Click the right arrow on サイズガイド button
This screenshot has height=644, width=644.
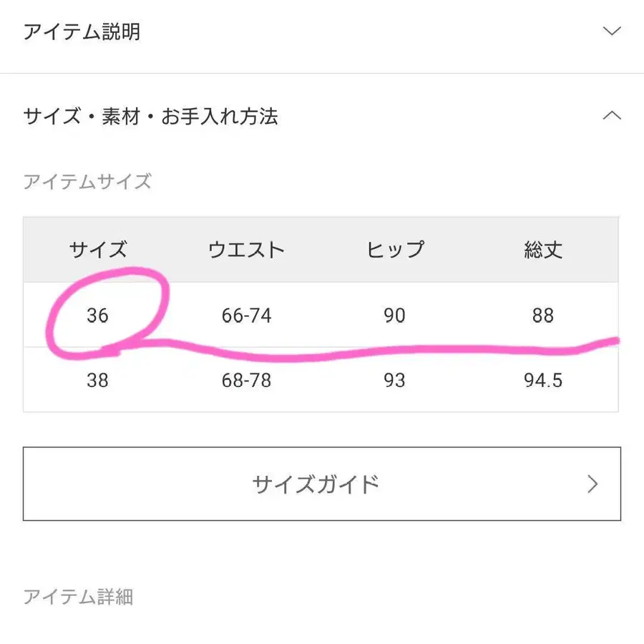tap(592, 484)
